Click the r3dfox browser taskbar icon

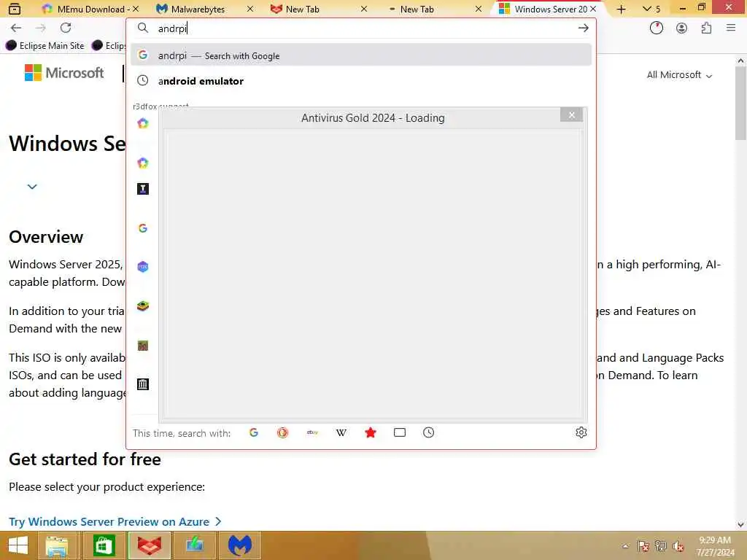click(x=149, y=545)
